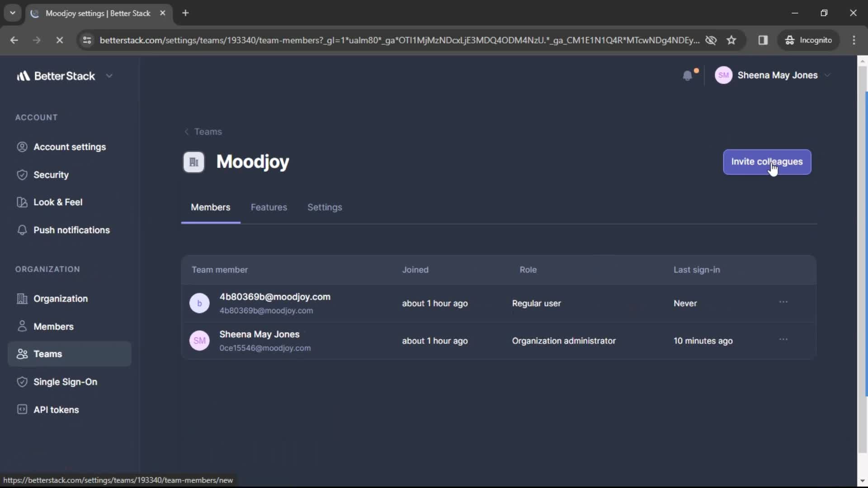
Task: Click the SM avatar in members table
Action: (199, 341)
